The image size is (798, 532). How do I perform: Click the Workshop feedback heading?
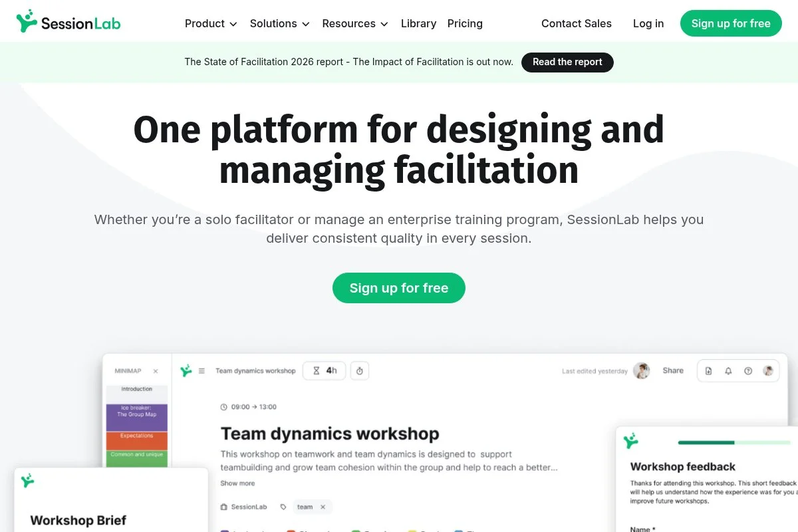683,467
